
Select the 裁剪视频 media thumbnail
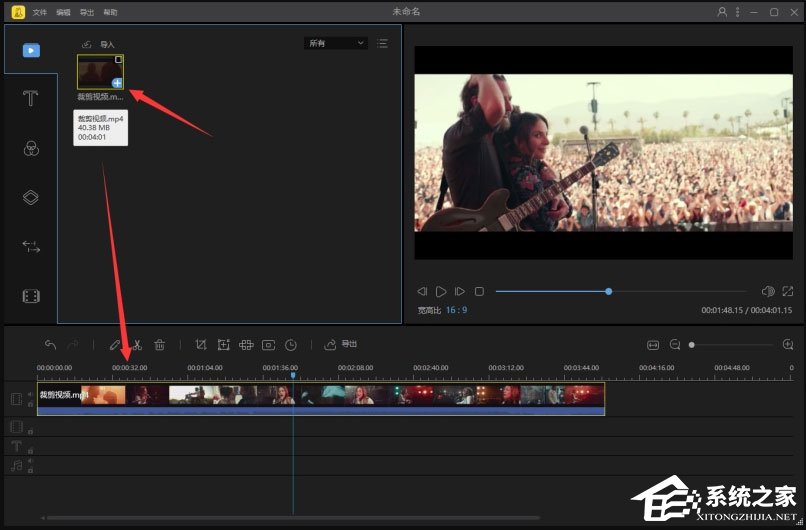100,72
